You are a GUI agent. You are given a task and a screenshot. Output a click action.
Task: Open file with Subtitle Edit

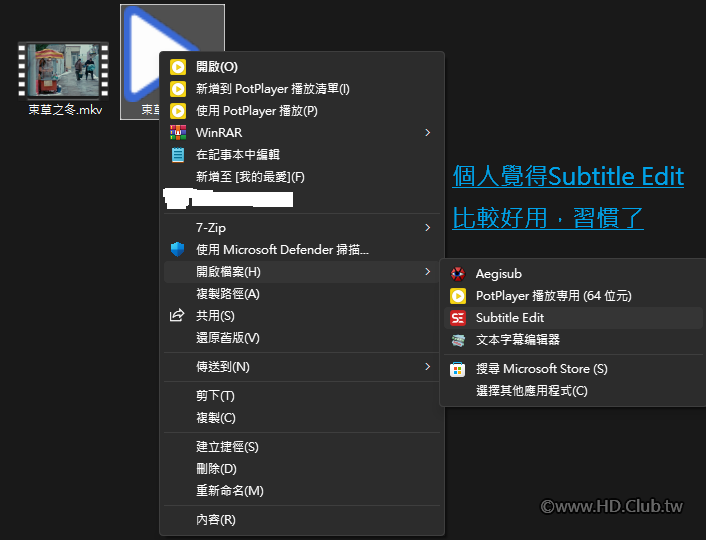(573, 318)
